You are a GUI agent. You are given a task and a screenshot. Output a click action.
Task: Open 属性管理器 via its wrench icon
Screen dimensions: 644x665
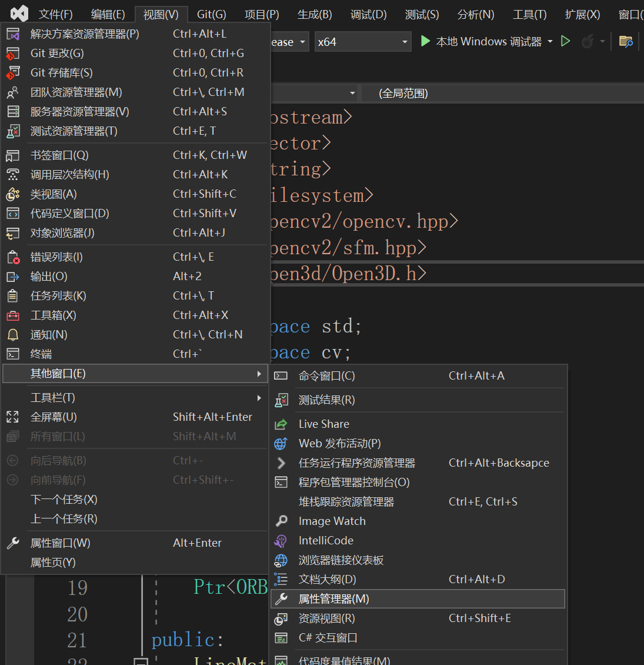pyautogui.click(x=281, y=598)
